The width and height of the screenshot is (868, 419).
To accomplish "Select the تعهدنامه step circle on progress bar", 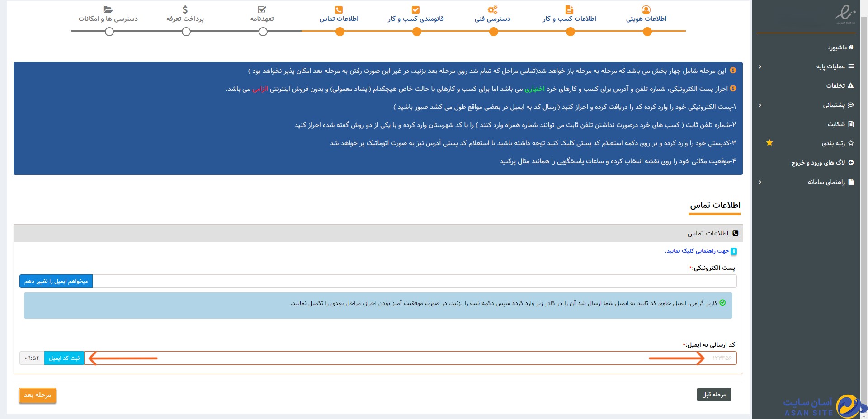I will click(263, 32).
